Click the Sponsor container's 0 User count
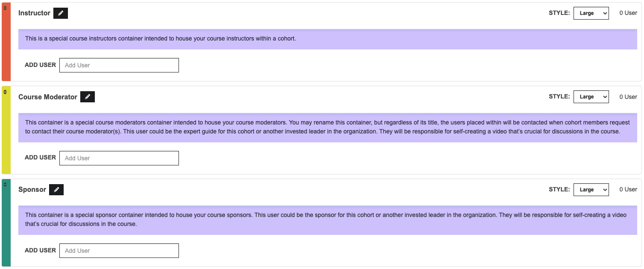 pos(628,189)
